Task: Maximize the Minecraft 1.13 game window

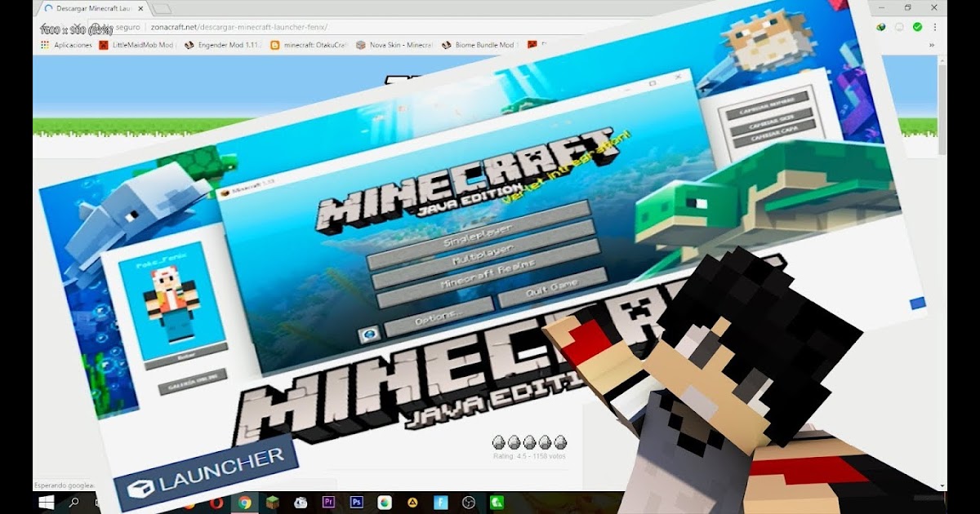Action: click(x=653, y=83)
